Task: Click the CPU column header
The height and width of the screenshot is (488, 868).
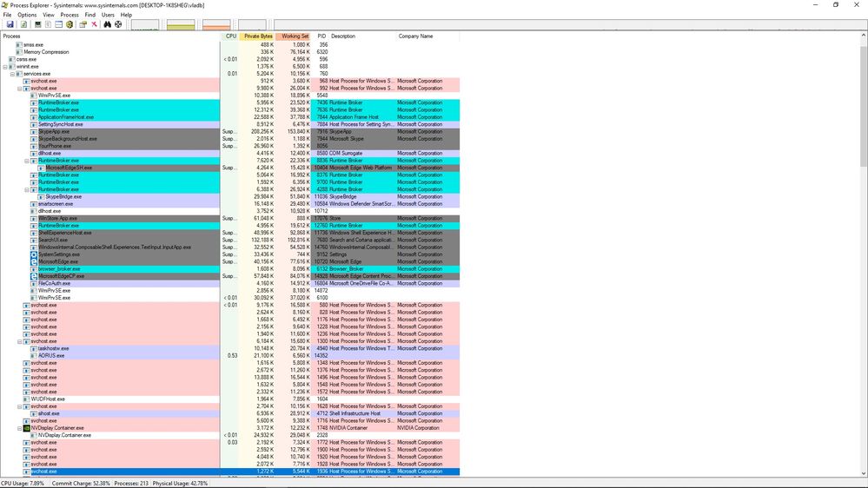Action: click(230, 36)
